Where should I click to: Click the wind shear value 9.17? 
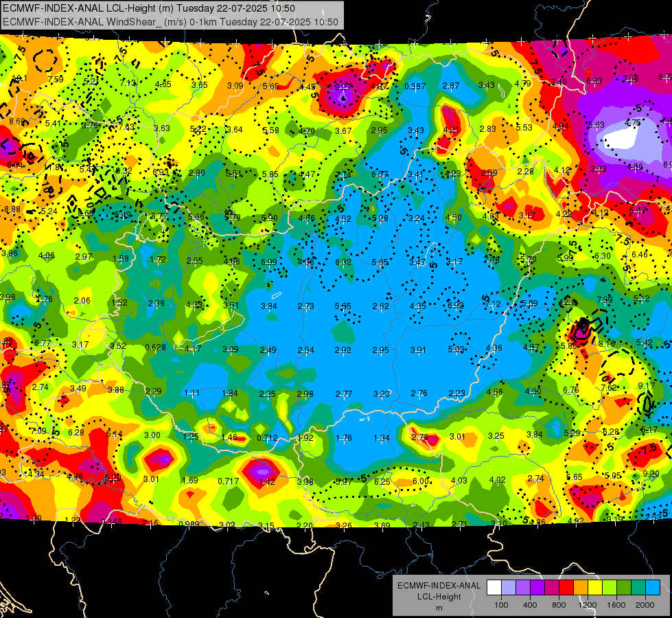pyautogui.click(x=647, y=385)
